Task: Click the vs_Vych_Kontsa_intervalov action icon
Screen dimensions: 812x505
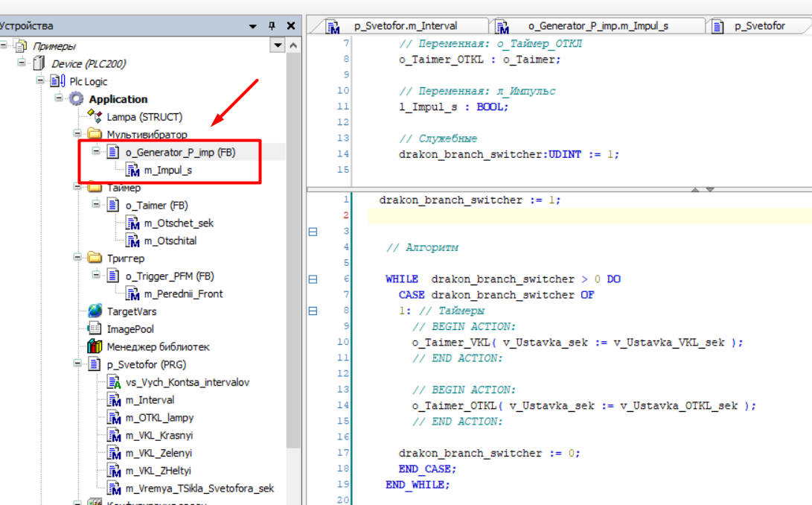Action: [x=114, y=382]
